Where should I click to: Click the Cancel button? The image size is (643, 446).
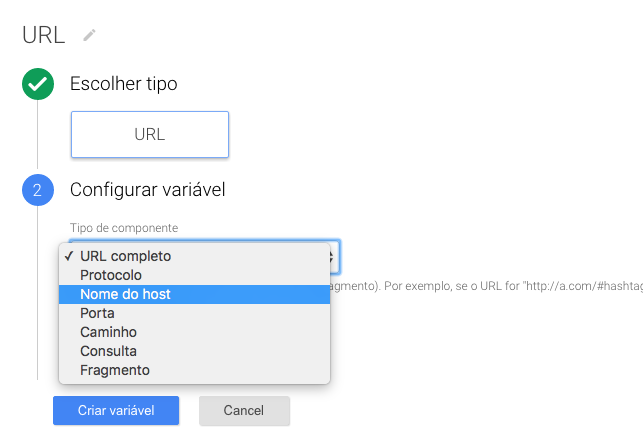[x=244, y=411]
